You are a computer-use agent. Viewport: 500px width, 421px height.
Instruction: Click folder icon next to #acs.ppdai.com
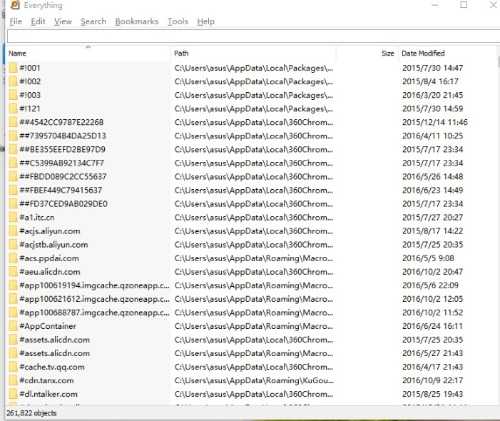pos(13,258)
